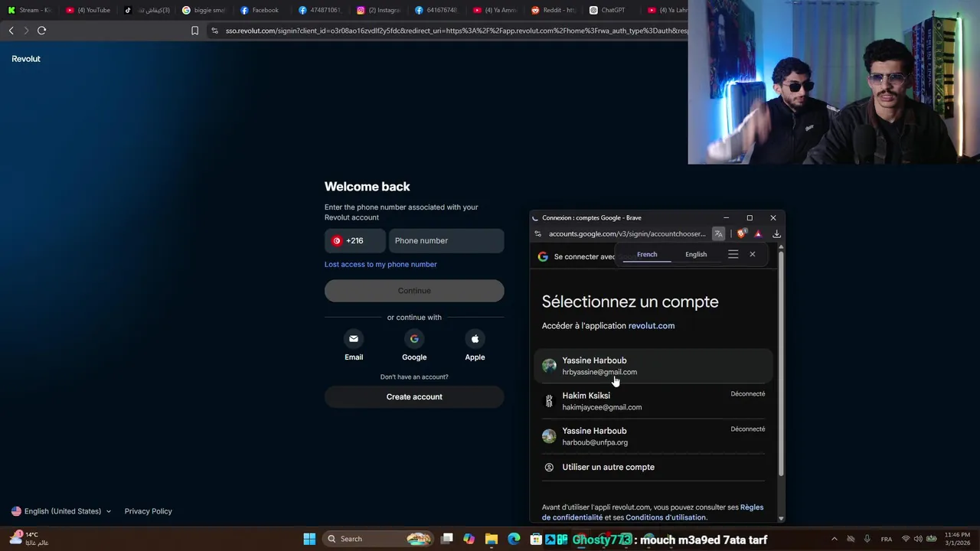The image size is (980, 551).
Task: Open the Copilot taskbar icon
Action: click(x=469, y=539)
